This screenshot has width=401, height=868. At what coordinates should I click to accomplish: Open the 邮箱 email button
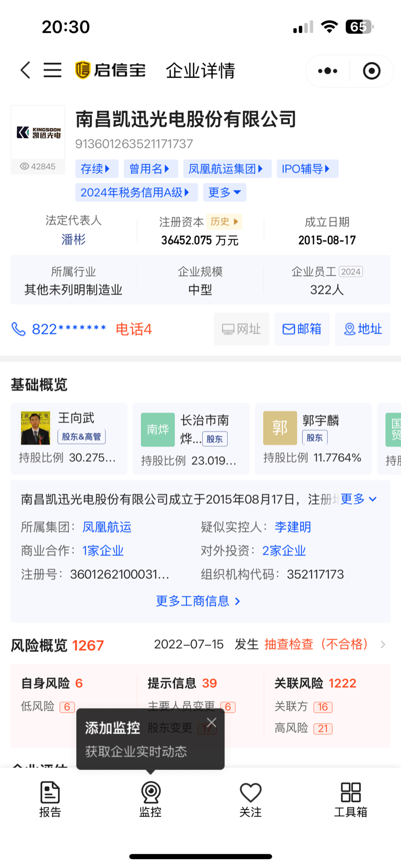tap(302, 329)
